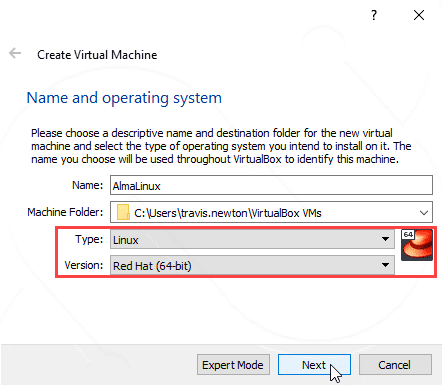Focus the Name field containing AlmaLinux
Viewport: 443px width, 386px height.
pyautogui.click(x=271, y=185)
